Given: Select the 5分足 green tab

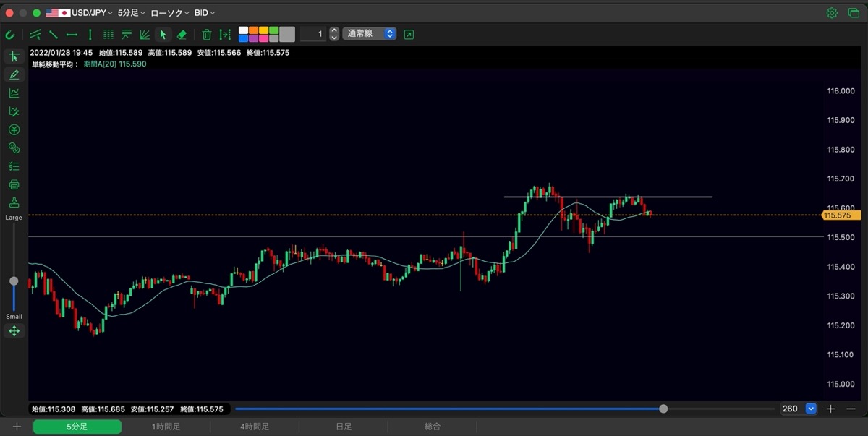Looking at the screenshot, I should (x=77, y=427).
